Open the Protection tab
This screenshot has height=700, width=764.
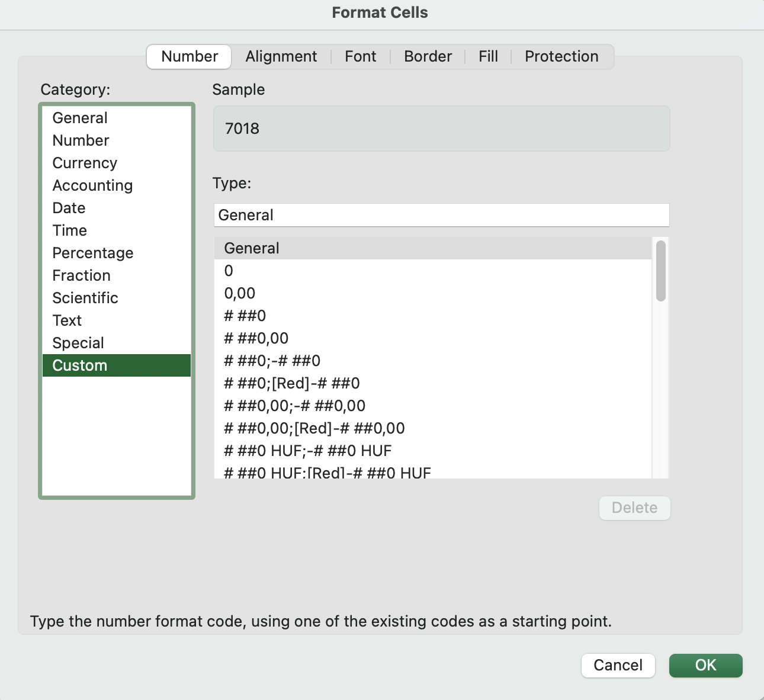point(561,56)
